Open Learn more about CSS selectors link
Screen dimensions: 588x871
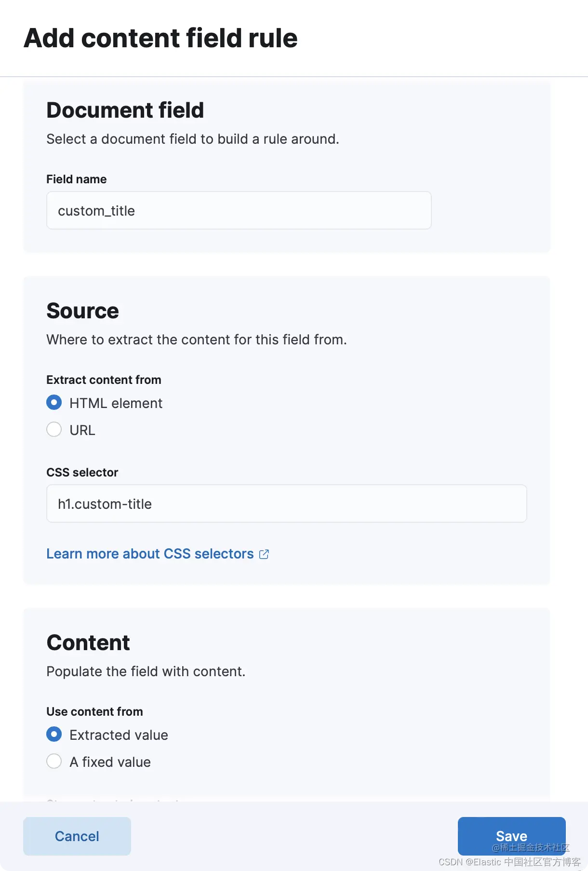coord(150,554)
